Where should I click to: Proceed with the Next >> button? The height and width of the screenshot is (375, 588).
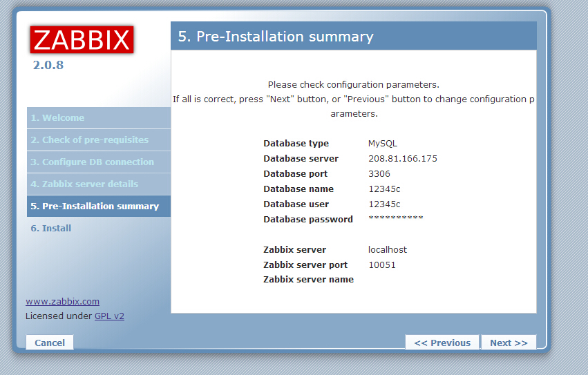pos(509,343)
